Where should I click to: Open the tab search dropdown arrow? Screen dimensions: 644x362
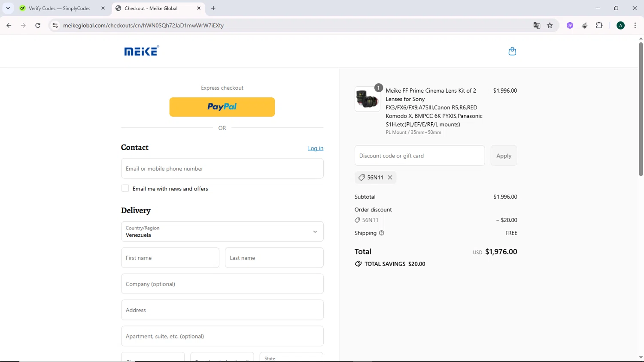coord(8,8)
